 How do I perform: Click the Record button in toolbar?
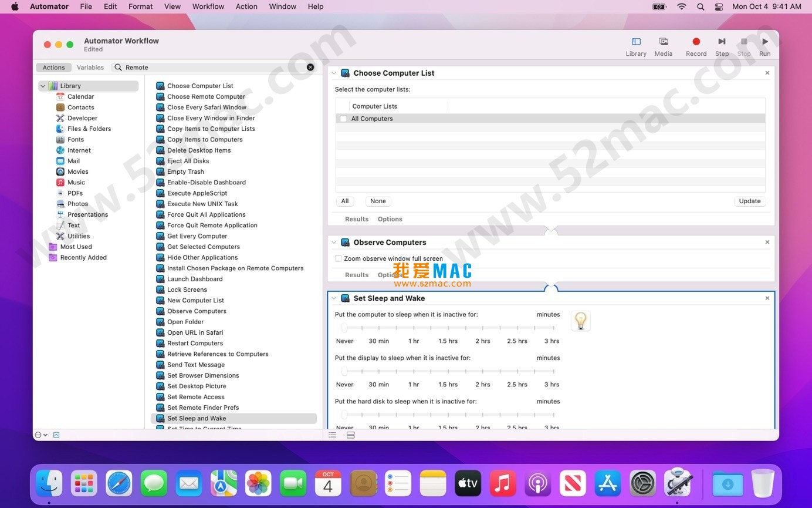[696, 42]
